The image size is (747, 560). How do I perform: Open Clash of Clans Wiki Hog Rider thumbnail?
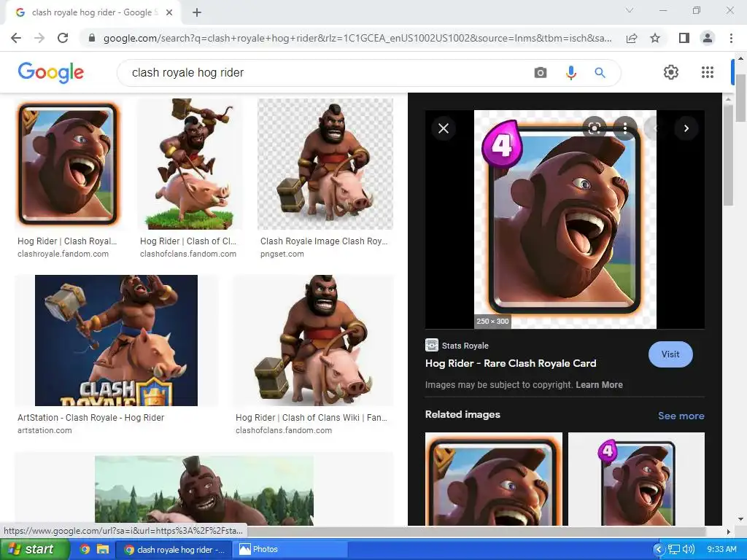314,341
